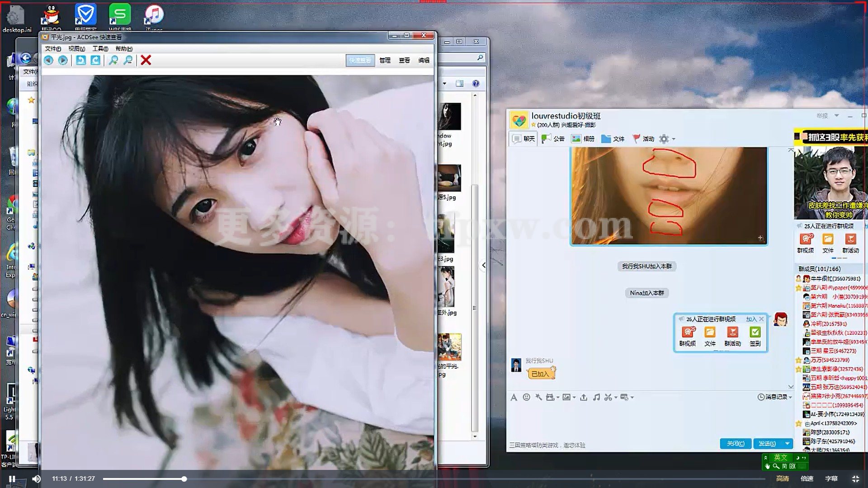Open the 工具 menu in ACDSee

coord(100,48)
